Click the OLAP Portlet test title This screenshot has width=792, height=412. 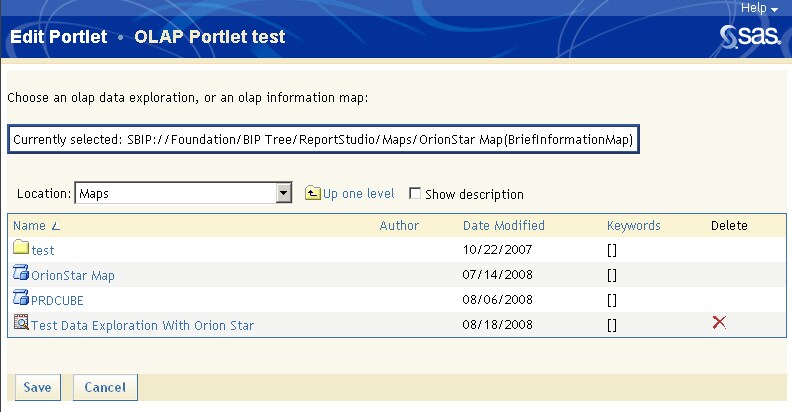pos(210,37)
